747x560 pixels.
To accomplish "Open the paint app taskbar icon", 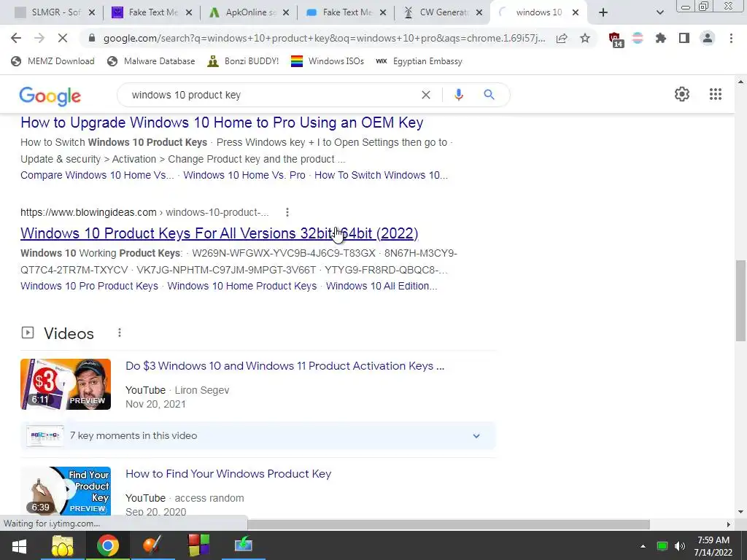I will coord(152,545).
